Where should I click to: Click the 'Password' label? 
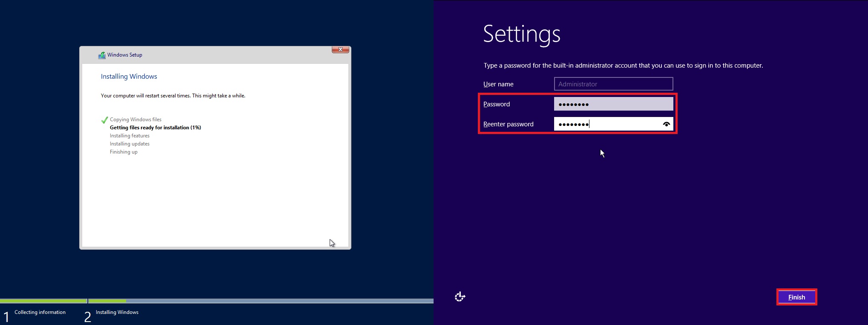497,104
